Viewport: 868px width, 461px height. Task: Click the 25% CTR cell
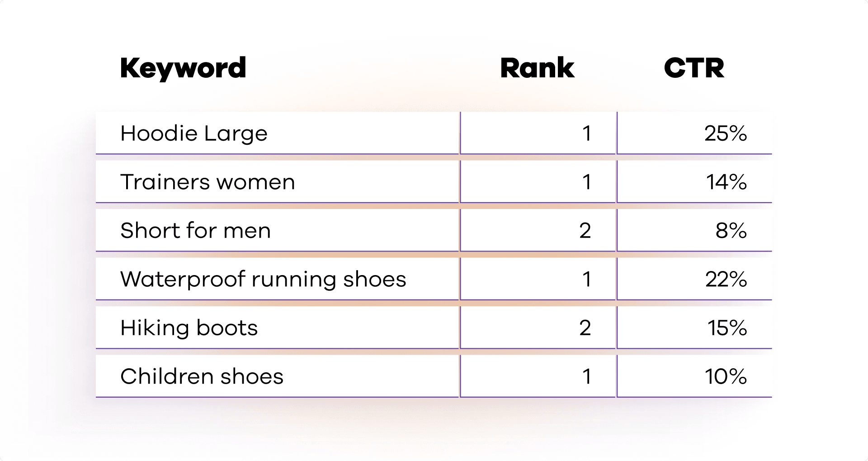(694, 133)
